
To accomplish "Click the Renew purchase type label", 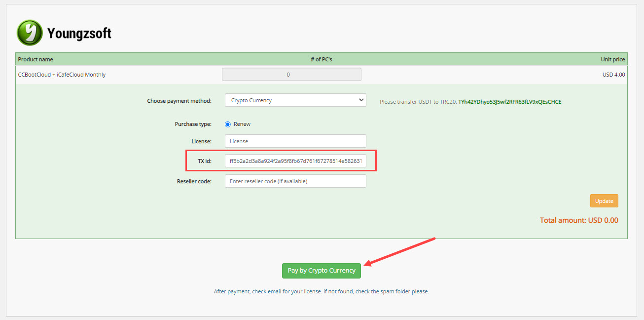I will 242,124.
